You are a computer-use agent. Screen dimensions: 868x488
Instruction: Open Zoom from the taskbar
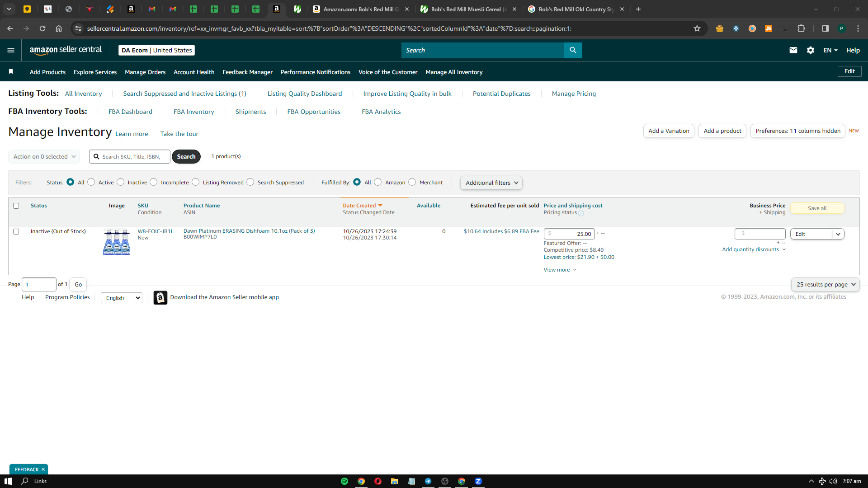478,481
